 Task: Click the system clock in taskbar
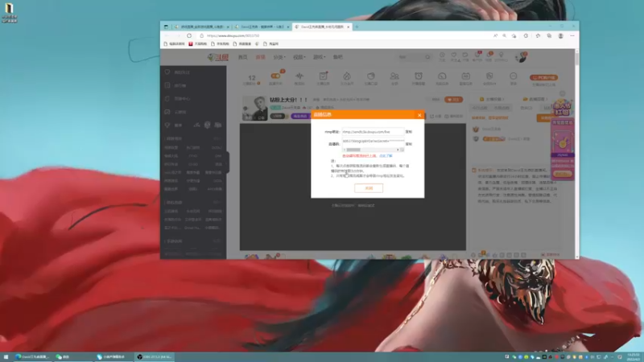634,357
